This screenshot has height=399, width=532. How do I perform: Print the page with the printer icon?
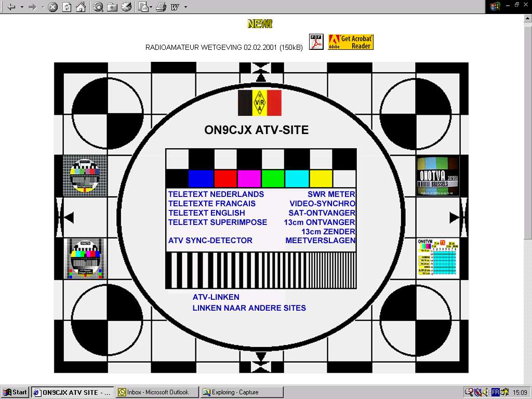point(161,7)
